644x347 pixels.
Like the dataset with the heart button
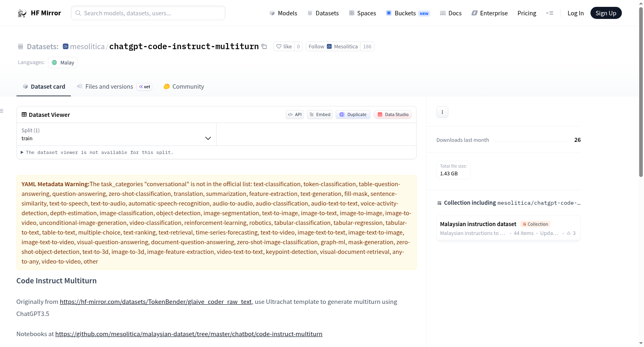click(x=284, y=46)
